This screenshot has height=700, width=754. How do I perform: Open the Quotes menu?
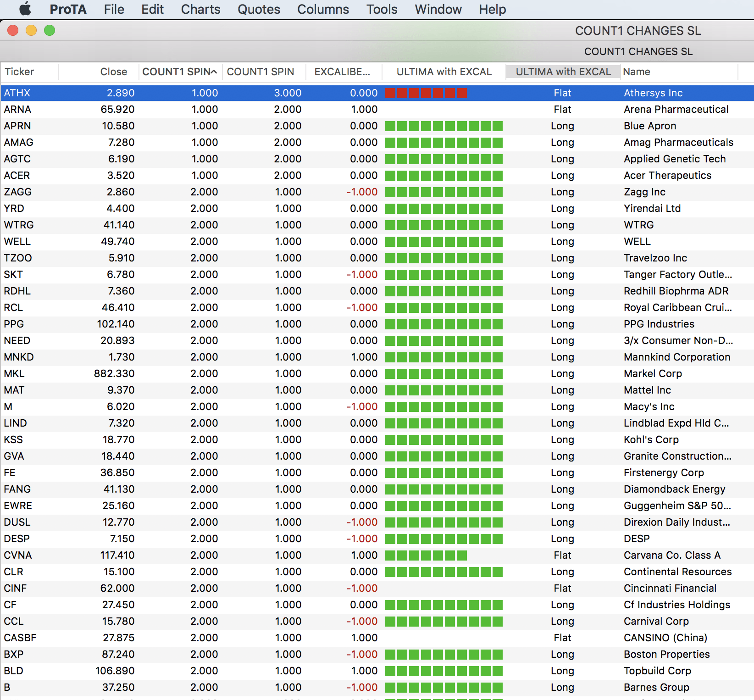(x=259, y=9)
